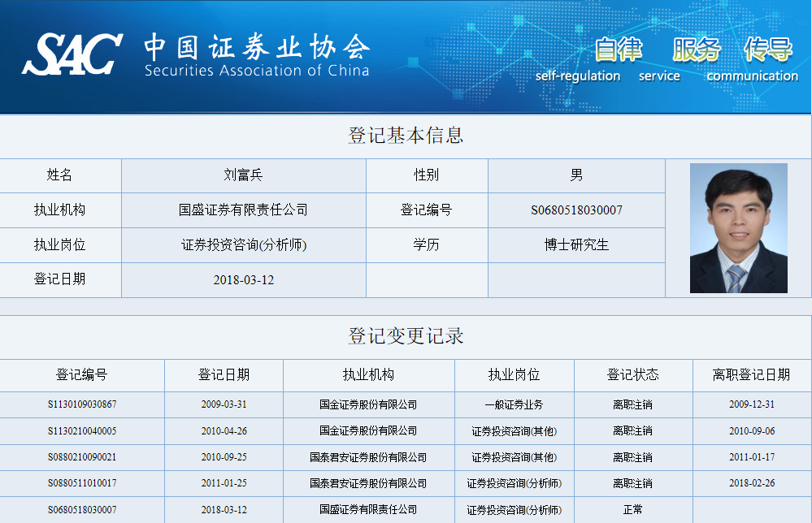Select the name value 刘富兵
812x523 pixels.
(243, 175)
